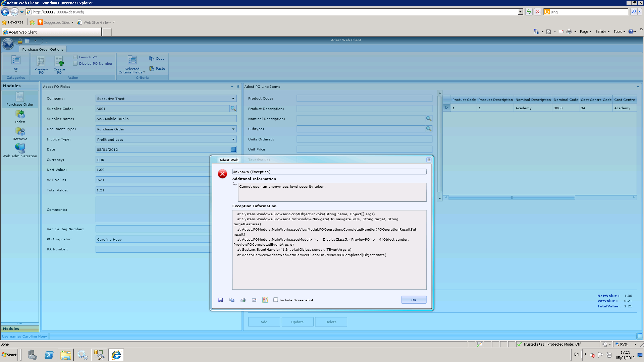Search Subtype lookup
Image resolution: width=644 pixels, height=362 pixels.
(x=429, y=129)
